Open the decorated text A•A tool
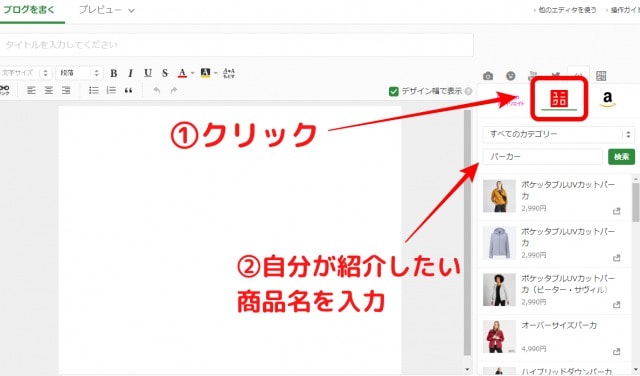Viewport: 640px width, 376px height. tap(229, 73)
